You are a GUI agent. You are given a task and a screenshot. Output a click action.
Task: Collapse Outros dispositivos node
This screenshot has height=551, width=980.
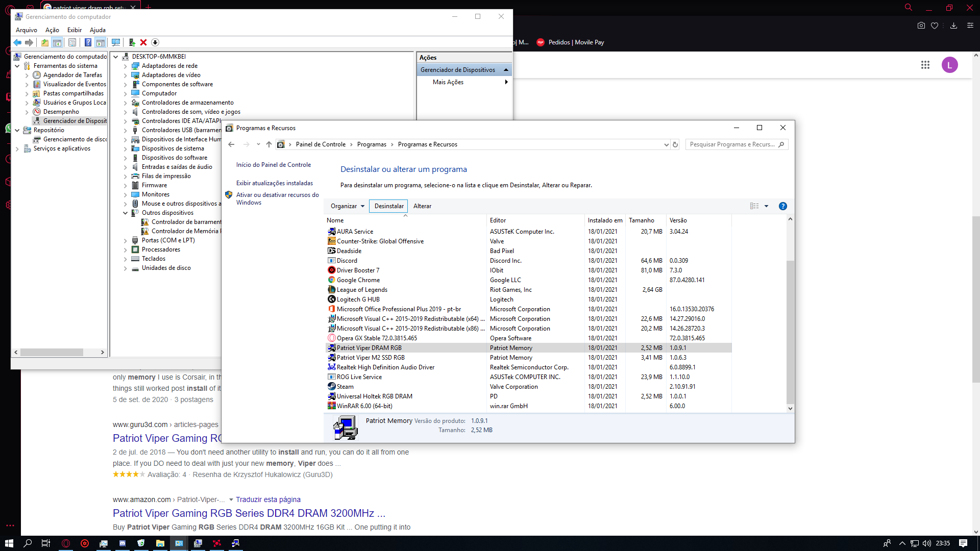pyautogui.click(x=126, y=213)
